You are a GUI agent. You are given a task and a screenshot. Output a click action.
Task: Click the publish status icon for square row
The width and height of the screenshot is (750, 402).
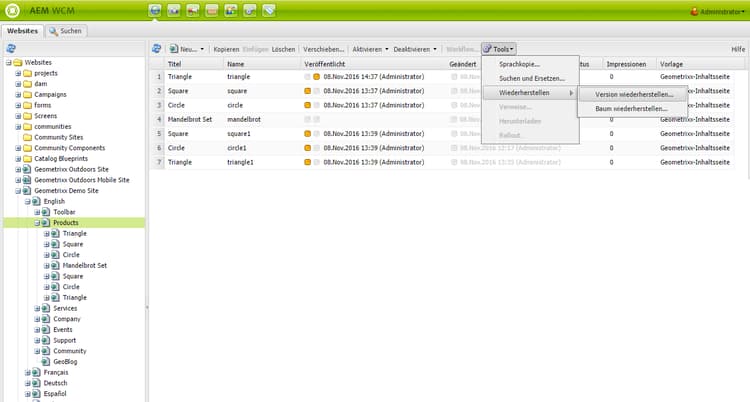pos(308,91)
